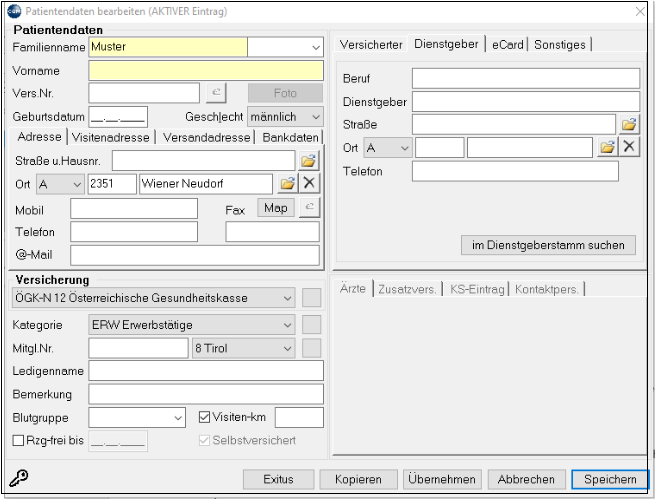
Task: Click the Abbrechen button
Action: pos(526,479)
